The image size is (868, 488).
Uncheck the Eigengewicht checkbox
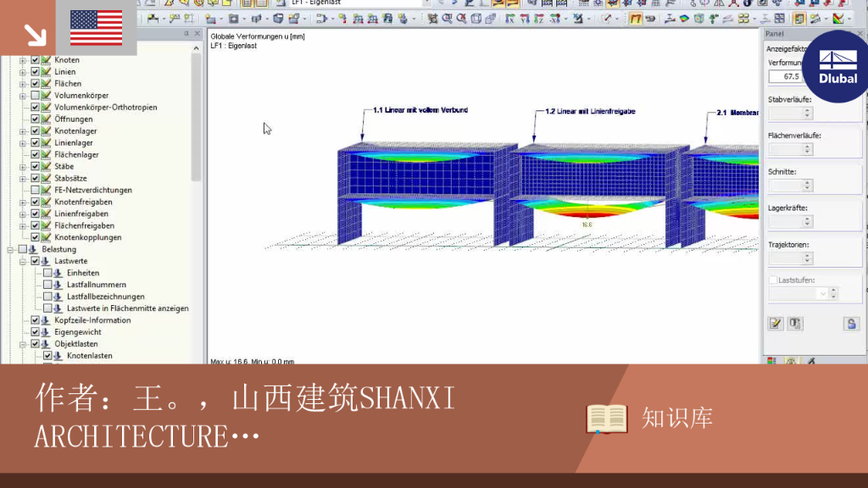(x=35, y=332)
